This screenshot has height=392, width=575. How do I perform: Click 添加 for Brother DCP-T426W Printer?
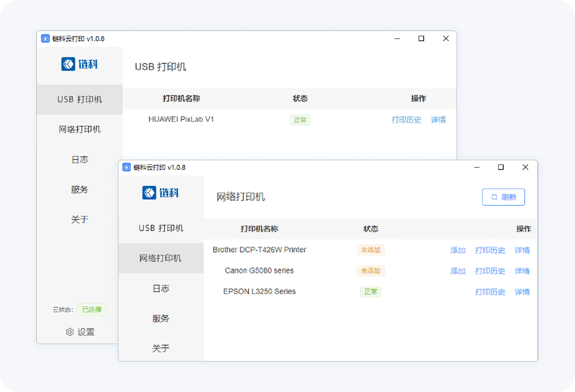458,250
